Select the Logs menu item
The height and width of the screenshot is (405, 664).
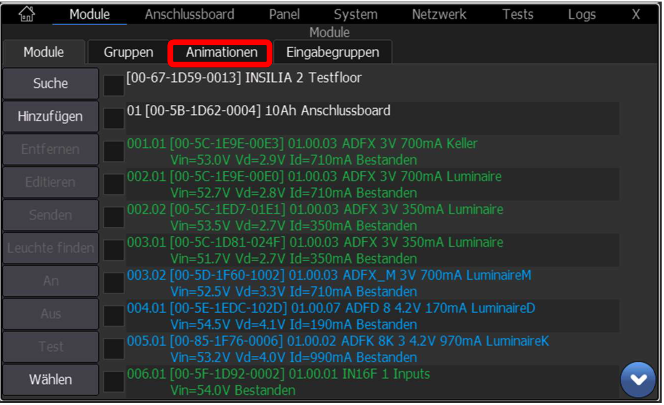[x=581, y=14]
